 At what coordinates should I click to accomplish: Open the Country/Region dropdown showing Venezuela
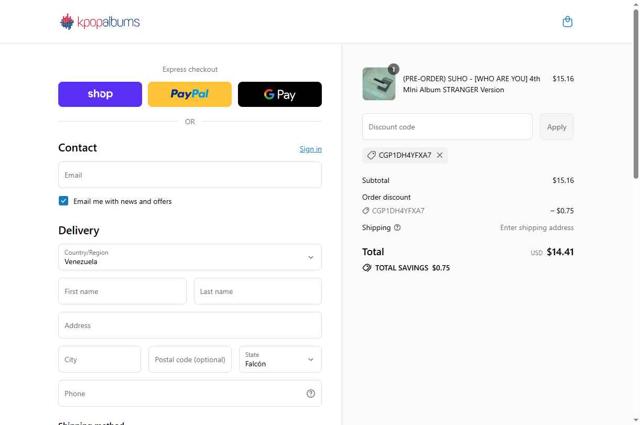[190, 257]
